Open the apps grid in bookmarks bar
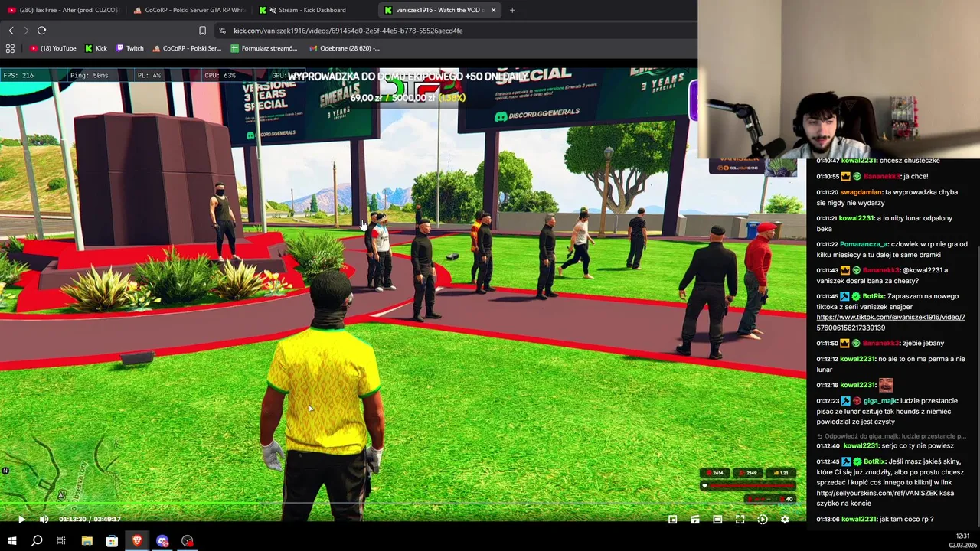Viewport: 980px width, 551px height. pyautogui.click(x=10, y=48)
